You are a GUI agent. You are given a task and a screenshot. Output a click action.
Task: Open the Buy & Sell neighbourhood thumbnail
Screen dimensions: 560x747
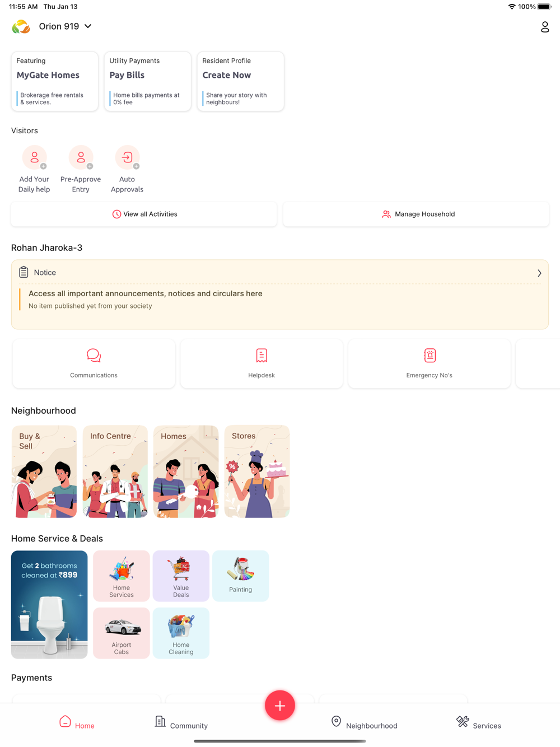point(44,471)
